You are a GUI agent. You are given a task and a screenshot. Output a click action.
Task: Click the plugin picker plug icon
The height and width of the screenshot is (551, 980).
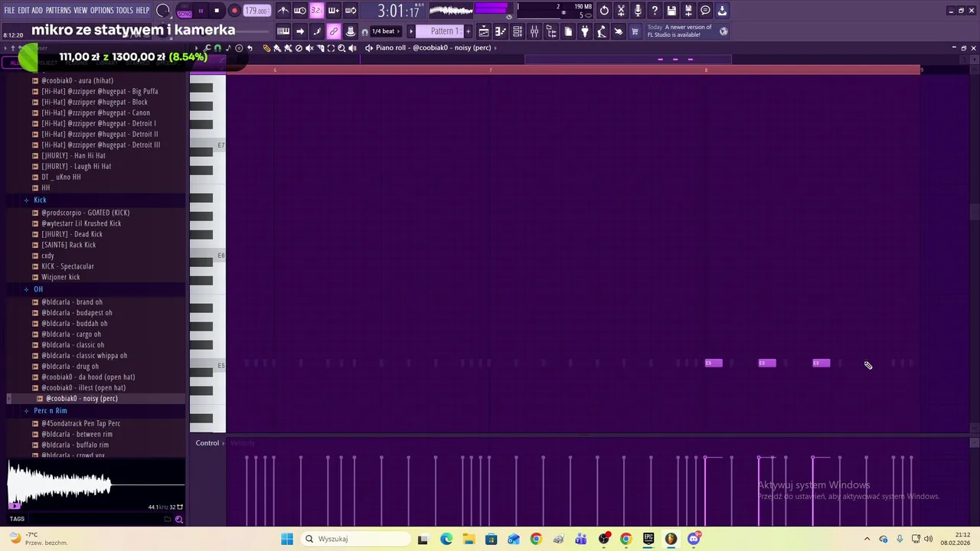click(585, 31)
